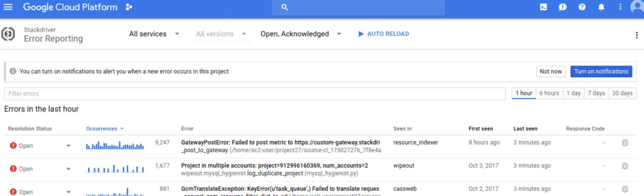Click the cassweb service cell
644x196 pixels.
pos(405,189)
